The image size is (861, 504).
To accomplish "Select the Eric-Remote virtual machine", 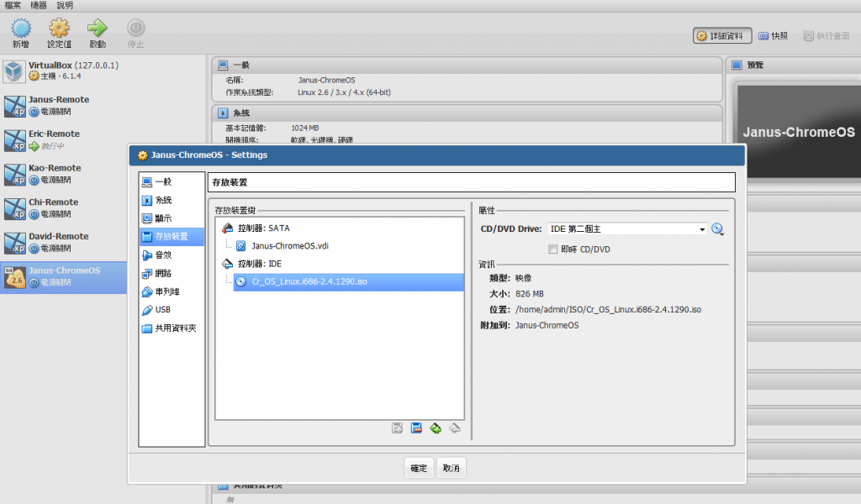I will tap(64, 139).
